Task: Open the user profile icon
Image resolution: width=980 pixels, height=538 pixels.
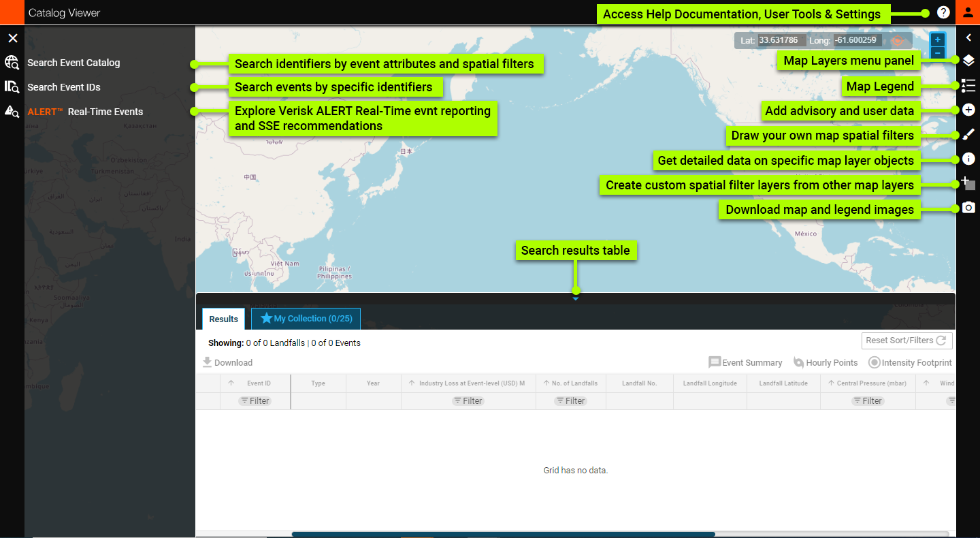Action: point(968,12)
